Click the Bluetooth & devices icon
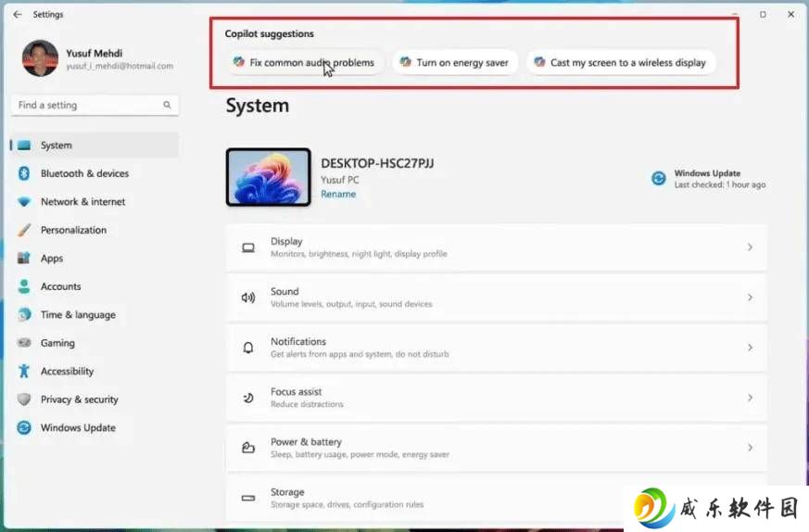Screen dimensions: 809x532 click(24, 173)
